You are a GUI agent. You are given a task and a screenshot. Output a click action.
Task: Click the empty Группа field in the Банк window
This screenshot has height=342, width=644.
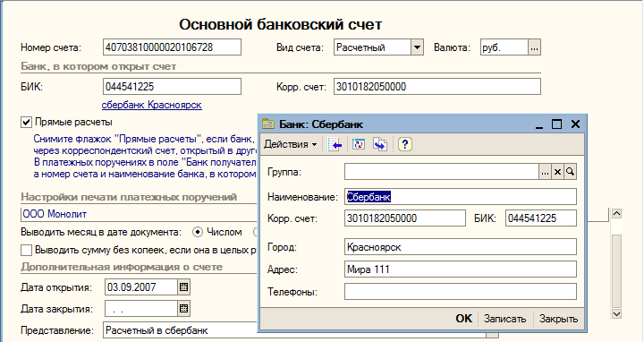[442, 172]
